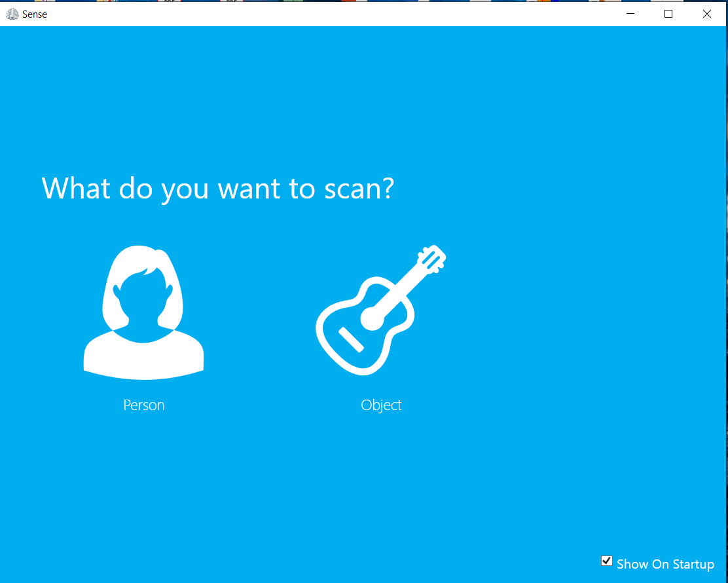Choose the Person silhouette icon

143,312
